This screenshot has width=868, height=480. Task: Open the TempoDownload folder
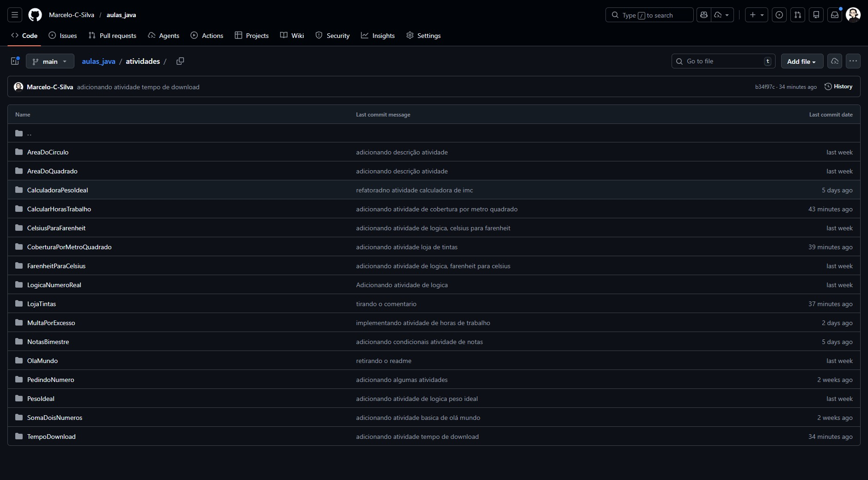click(x=51, y=437)
